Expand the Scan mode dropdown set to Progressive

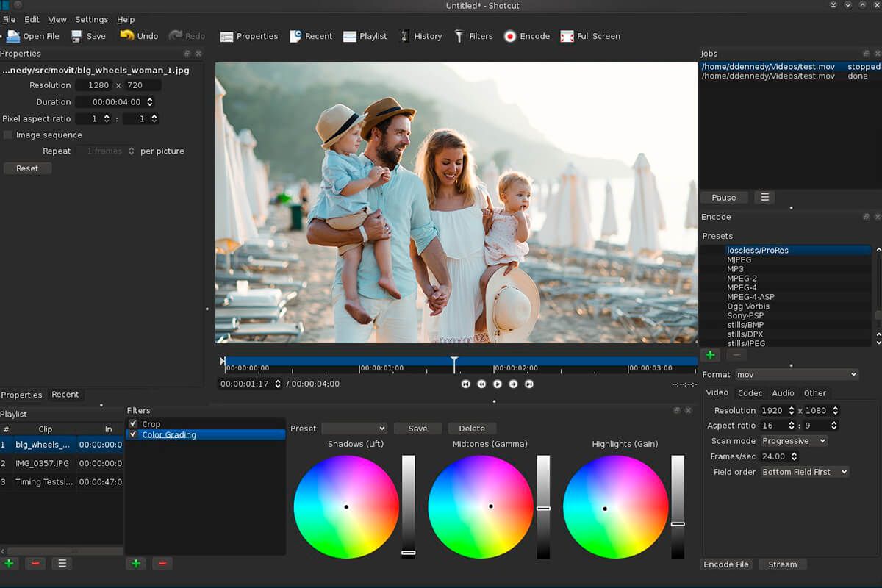click(794, 440)
